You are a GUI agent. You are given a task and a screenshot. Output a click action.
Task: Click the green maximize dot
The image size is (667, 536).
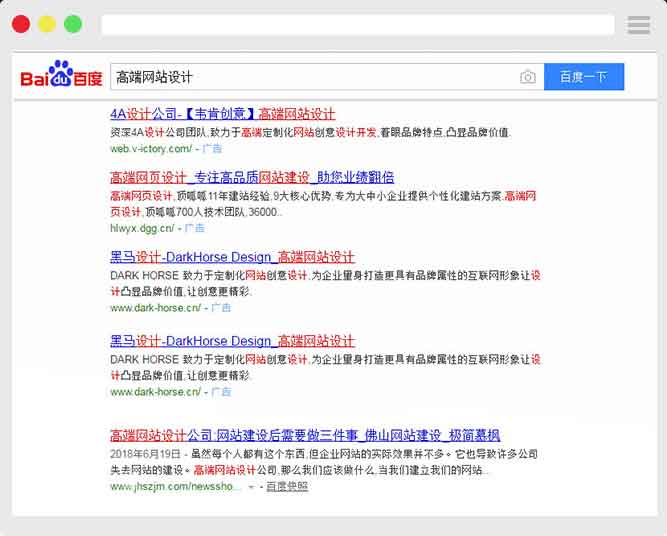point(73,24)
